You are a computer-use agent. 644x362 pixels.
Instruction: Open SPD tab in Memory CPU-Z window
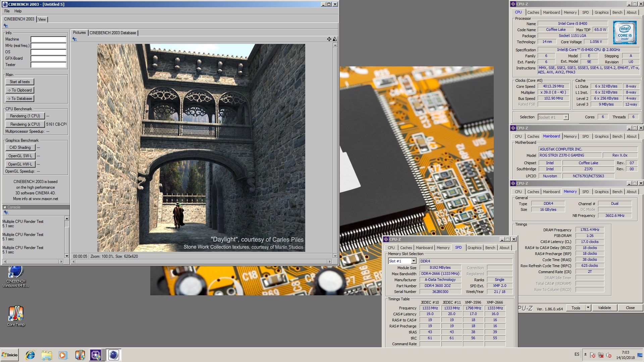pyautogui.click(x=585, y=192)
